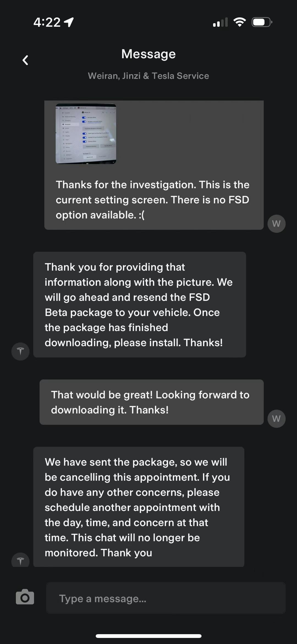Select the 'That would be great!' message bubble

click(x=151, y=402)
